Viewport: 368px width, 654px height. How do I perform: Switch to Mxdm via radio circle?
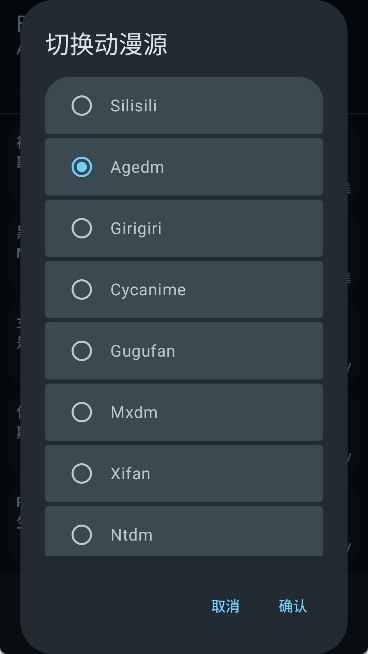tap(82, 412)
